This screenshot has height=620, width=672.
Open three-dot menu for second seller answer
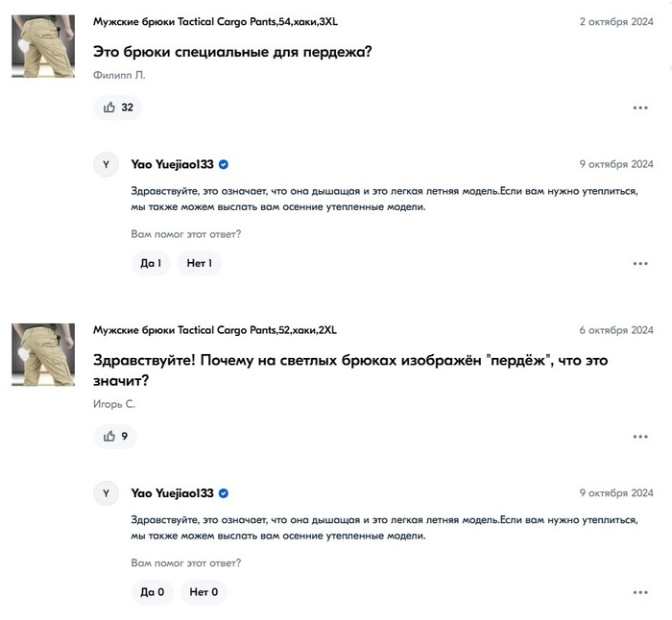(x=640, y=592)
